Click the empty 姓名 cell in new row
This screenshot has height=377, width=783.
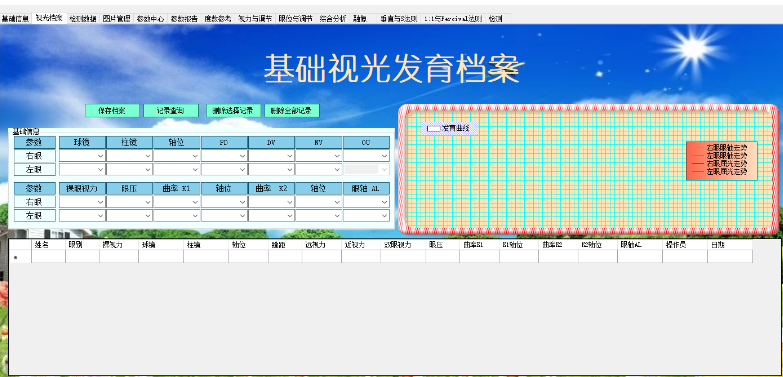click(x=48, y=257)
